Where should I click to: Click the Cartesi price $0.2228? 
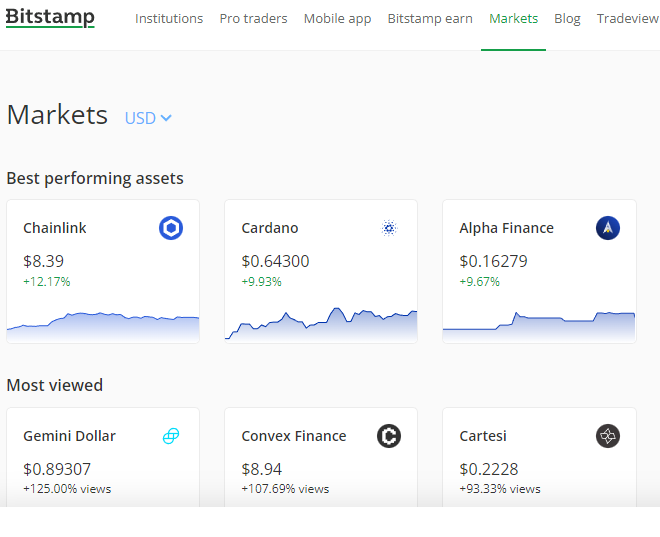[489, 469]
